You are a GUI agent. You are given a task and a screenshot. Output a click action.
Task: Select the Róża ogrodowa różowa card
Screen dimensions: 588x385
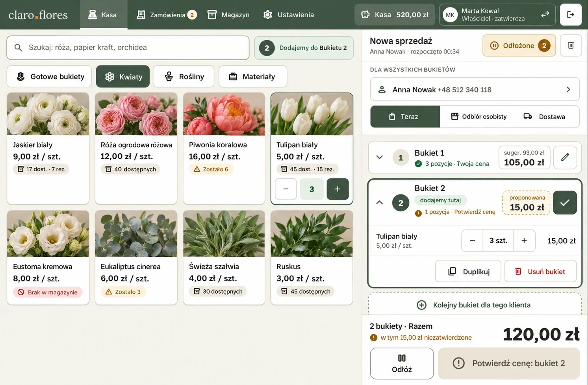click(x=136, y=148)
